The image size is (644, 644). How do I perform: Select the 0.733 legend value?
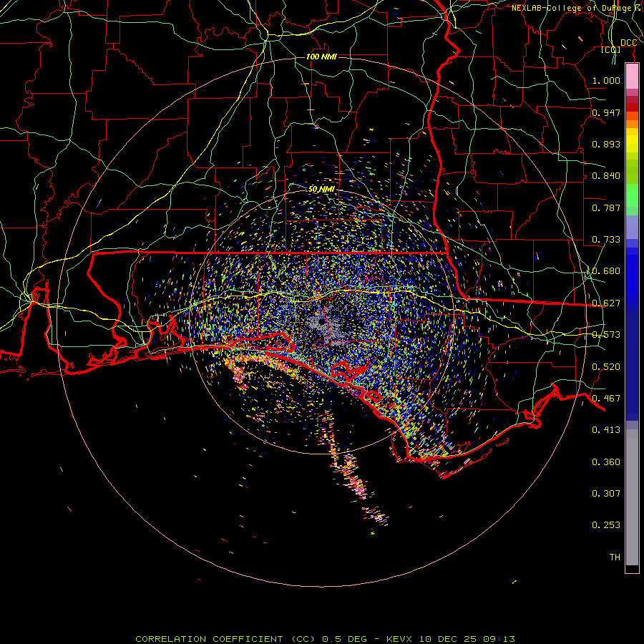pos(606,240)
